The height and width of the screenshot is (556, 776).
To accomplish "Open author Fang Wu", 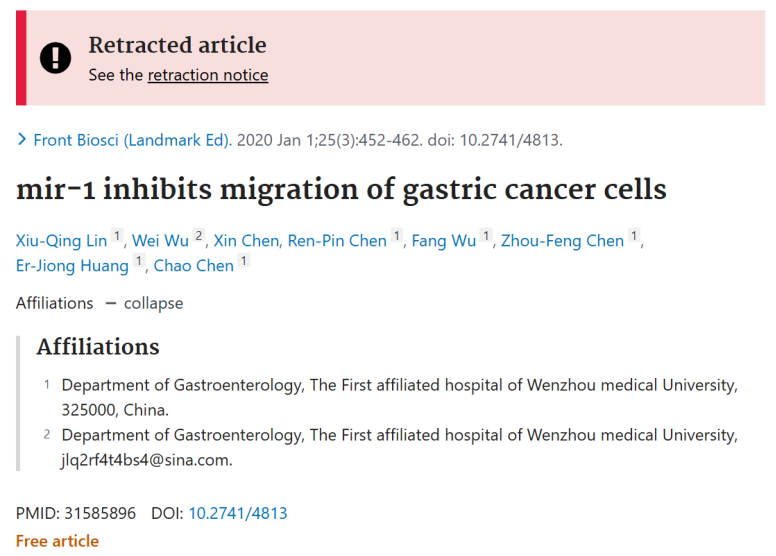I will click(x=444, y=241).
